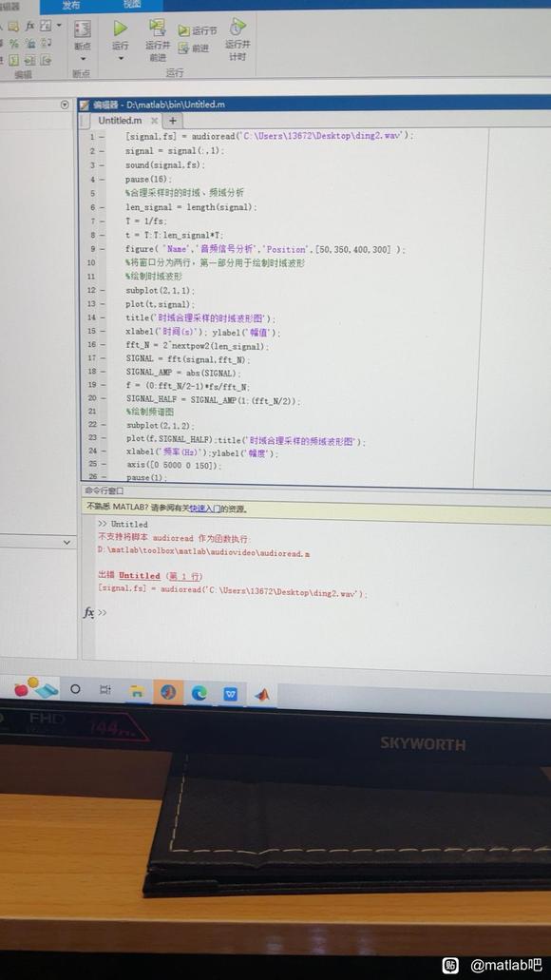Click the editor title bar icon next to 编辑器
551x980 pixels.
(85, 105)
